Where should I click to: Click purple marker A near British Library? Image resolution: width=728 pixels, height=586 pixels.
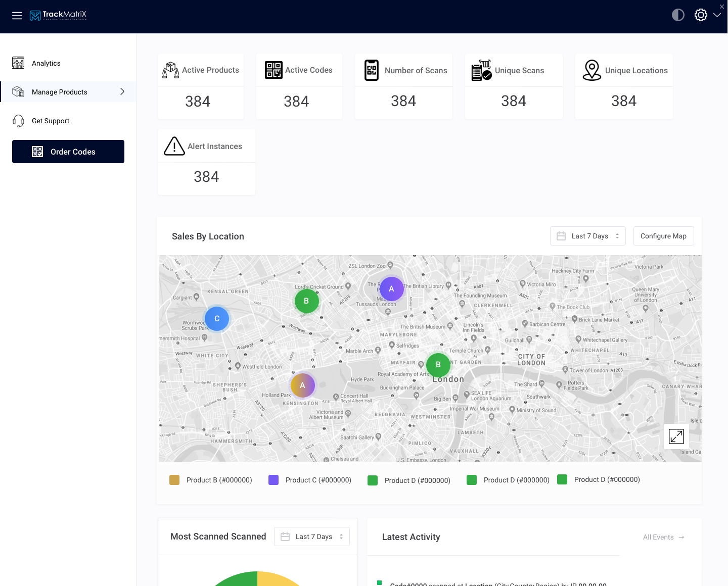click(391, 289)
